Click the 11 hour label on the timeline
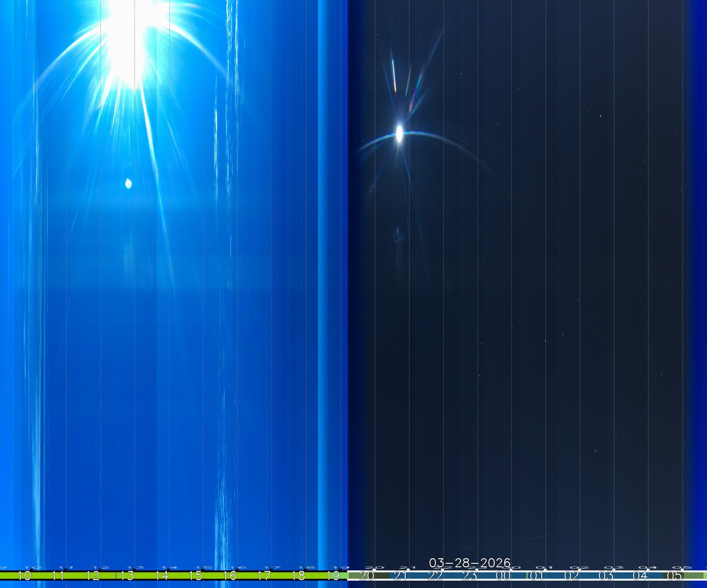The width and height of the screenshot is (707, 588). coord(58,575)
